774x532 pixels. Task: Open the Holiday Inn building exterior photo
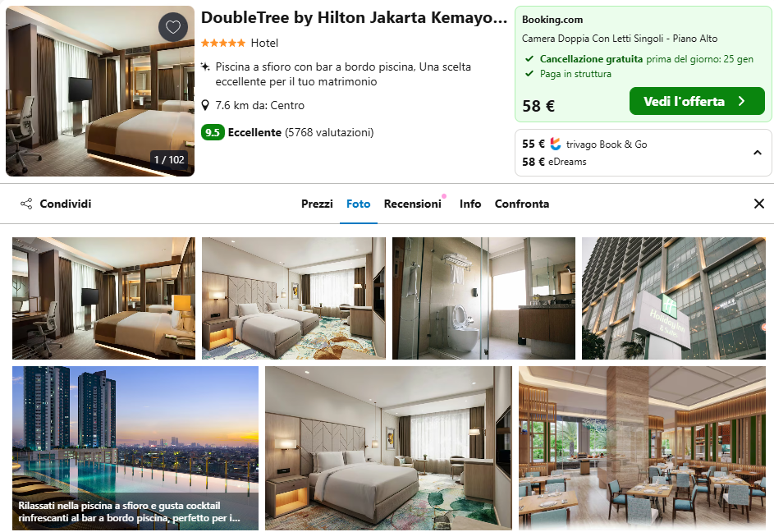[x=673, y=298]
